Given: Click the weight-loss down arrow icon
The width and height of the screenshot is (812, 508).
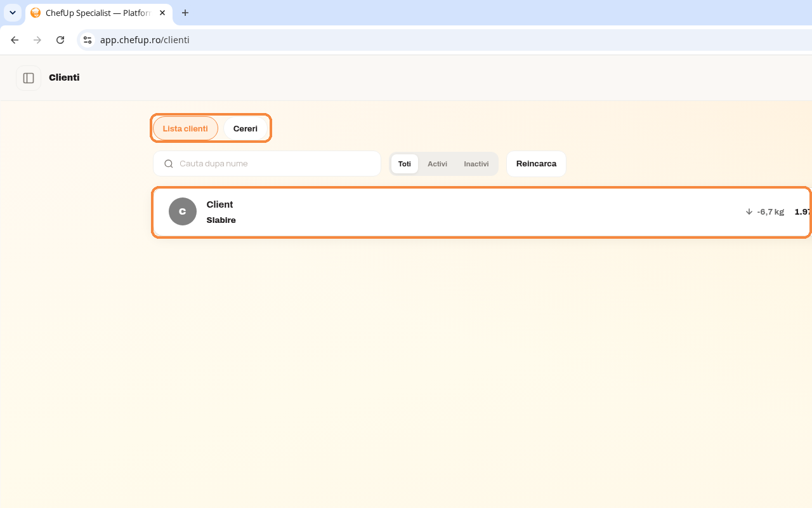Looking at the screenshot, I should 749,211.
